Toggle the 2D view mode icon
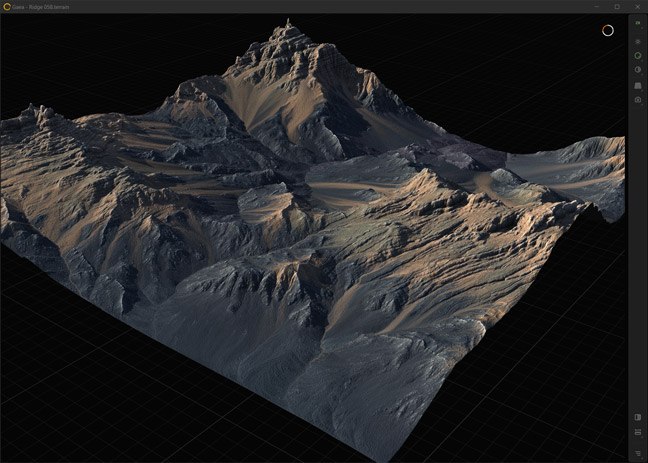The image size is (648, 463). 638,22
